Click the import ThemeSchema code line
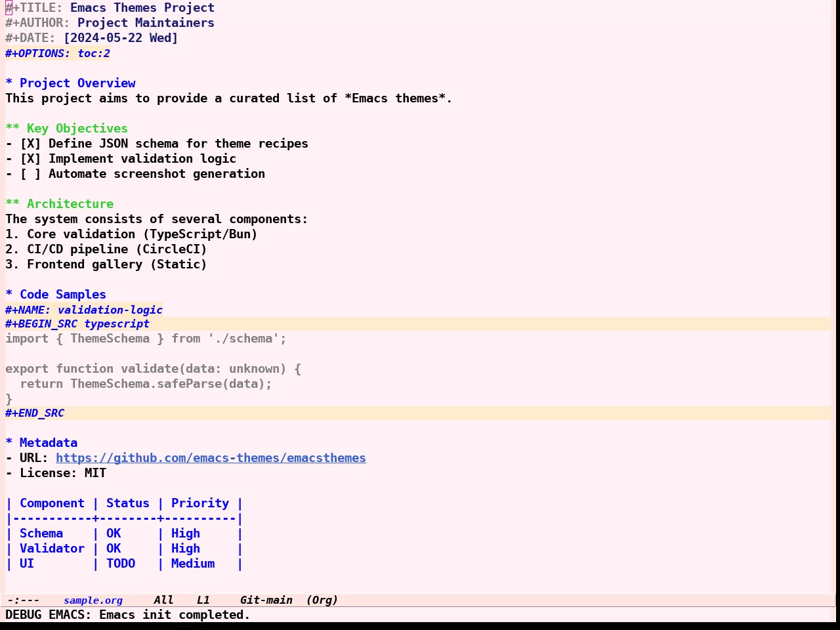 point(146,339)
